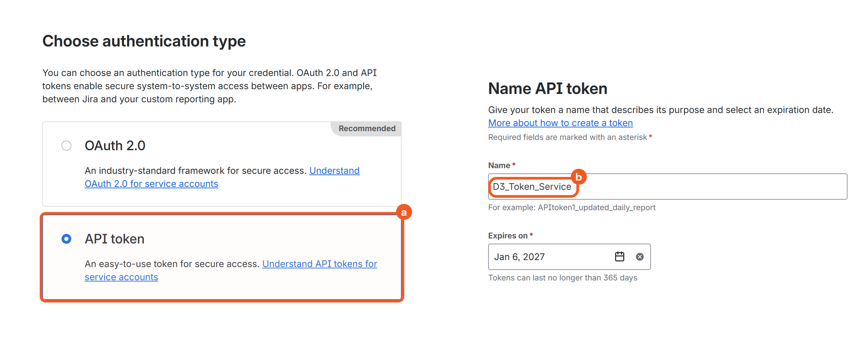Click the Expires on field label
Viewport: 868px width, 361px height.
coord(508,236)
